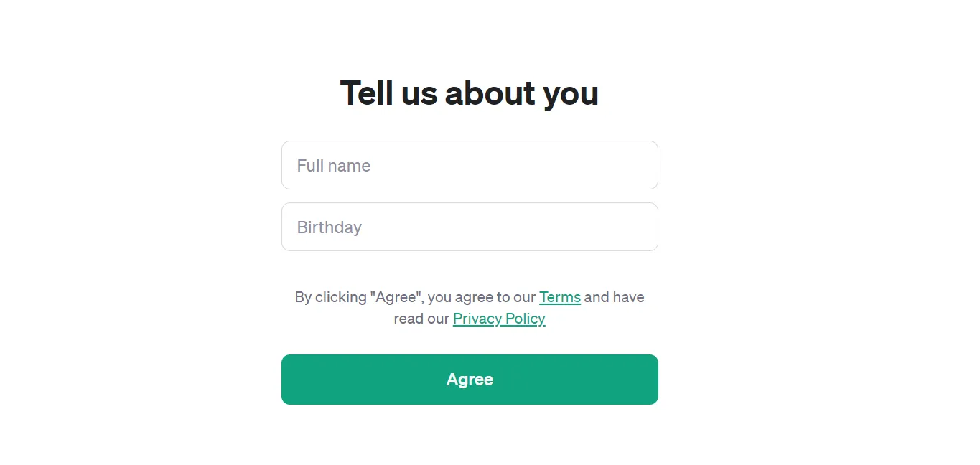Screen dimensions: 980x465
Task: Click the green Agree button
Action: (470, 380)
